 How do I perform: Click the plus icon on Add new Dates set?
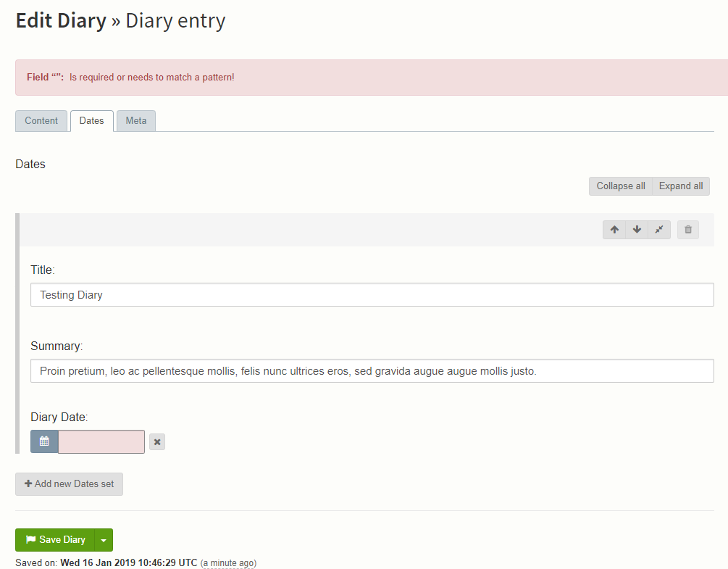28,483
